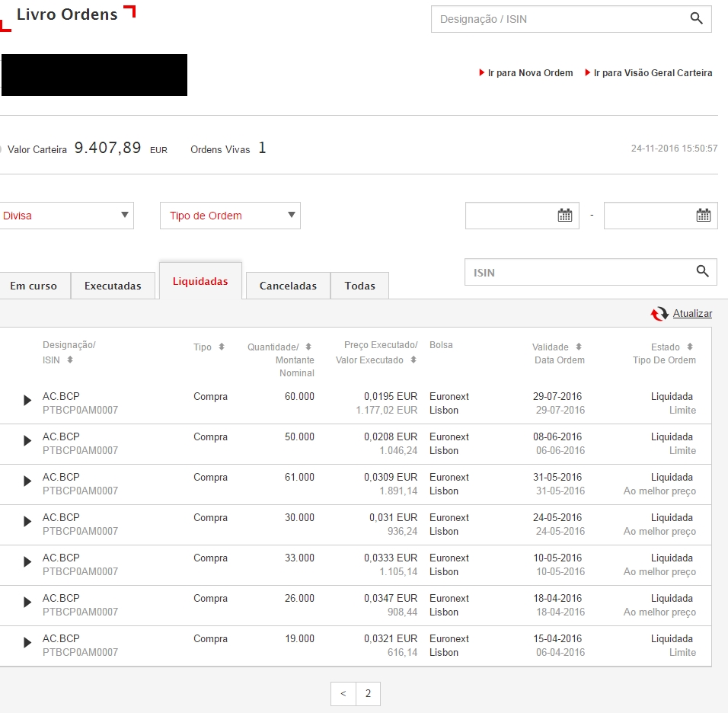Click the magnifier icon in Designação / ISIN search

pyautogui.click(x=696, y=19)
